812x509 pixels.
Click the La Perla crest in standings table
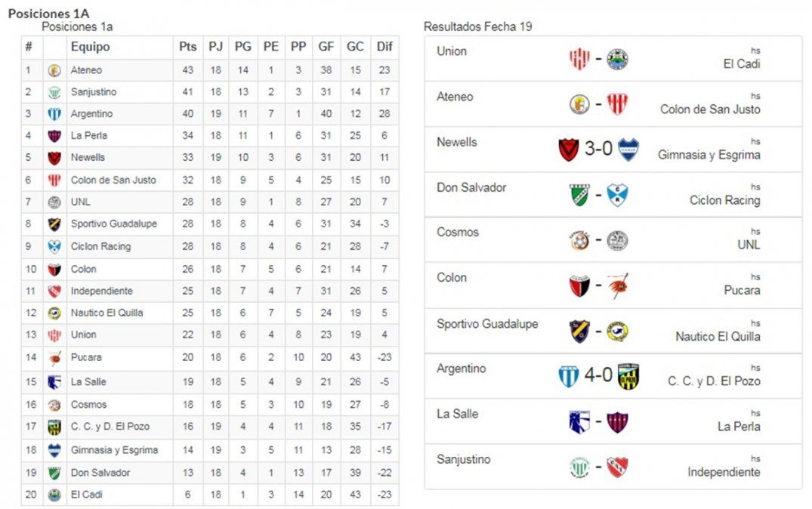[54, 136]
